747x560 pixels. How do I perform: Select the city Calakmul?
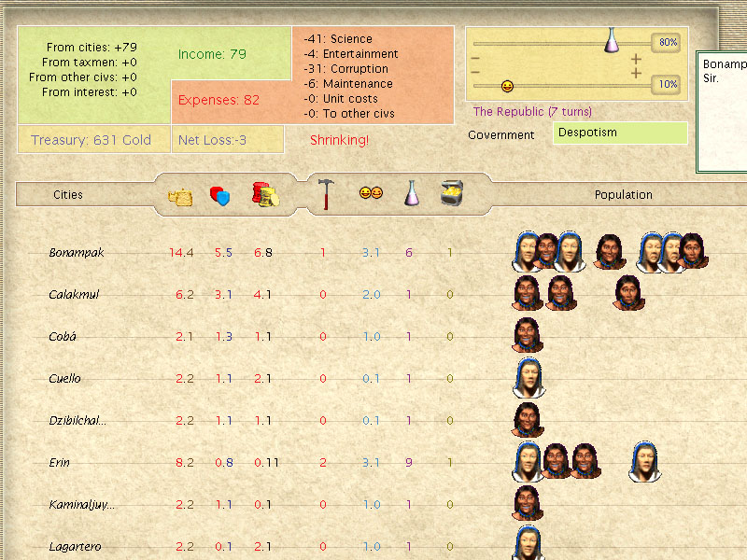pos(74,295)
